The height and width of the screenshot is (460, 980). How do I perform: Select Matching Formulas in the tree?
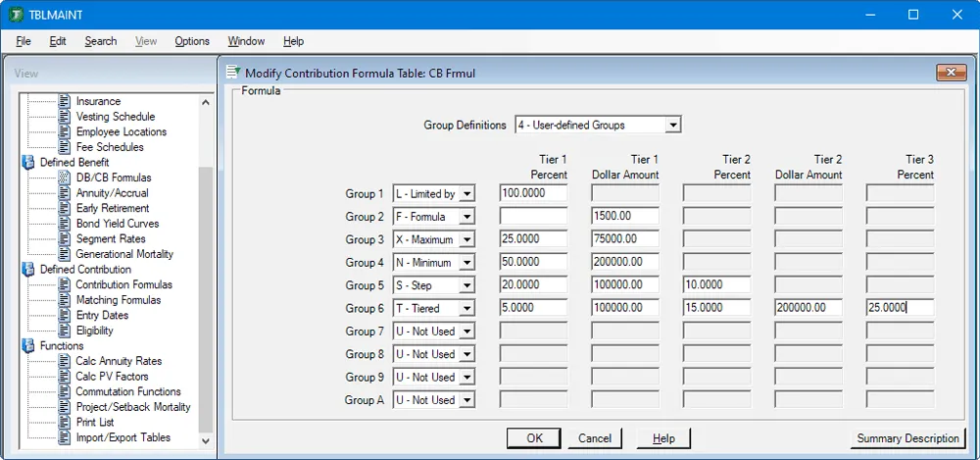pyautogui.click(x=118, y=300)
